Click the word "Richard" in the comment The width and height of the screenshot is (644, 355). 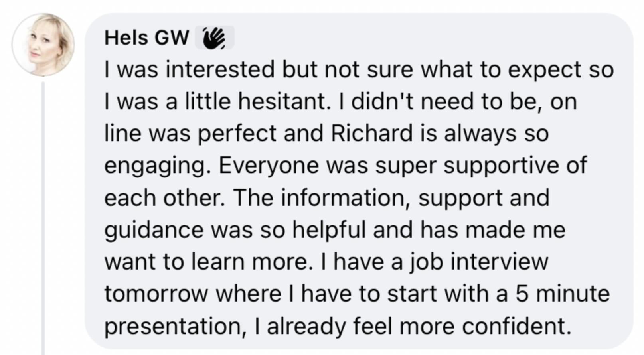pyautogui.click(x=371, y=133)
